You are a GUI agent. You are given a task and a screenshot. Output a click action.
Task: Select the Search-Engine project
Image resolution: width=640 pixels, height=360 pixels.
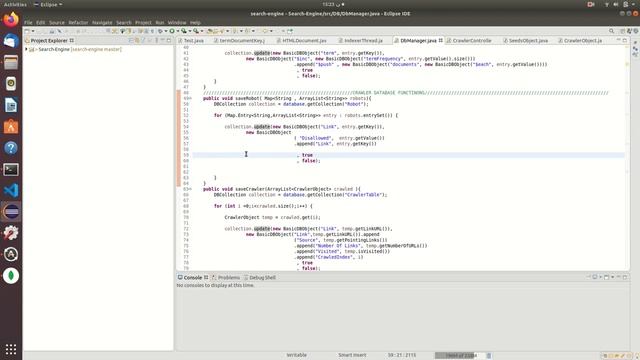[75, 49]
